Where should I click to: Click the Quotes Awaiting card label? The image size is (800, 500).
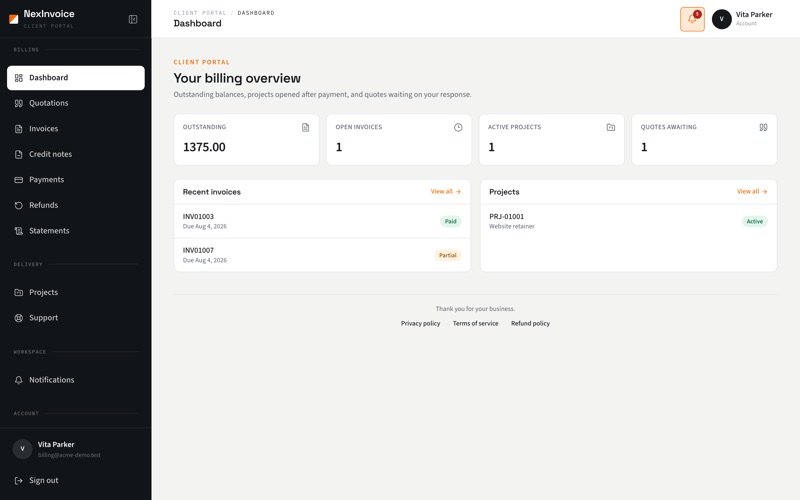(x=668, y=128)
